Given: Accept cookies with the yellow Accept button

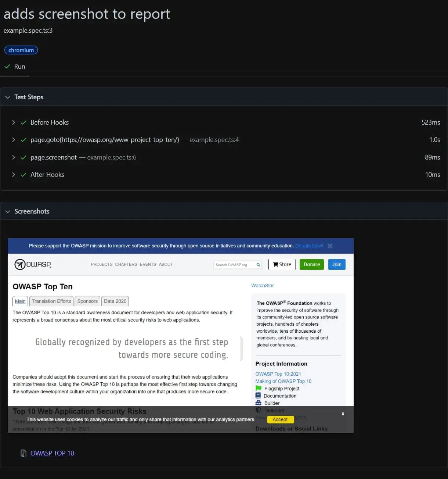Looking at the screenshot, I should pyautogui.click(x=280, y=419).
